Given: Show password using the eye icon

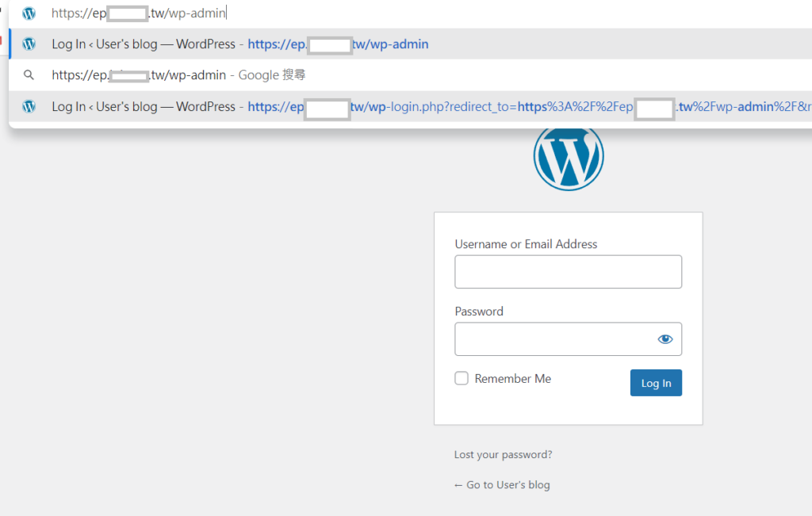Looking at the screenshot, I should click(x=665, y=339).
